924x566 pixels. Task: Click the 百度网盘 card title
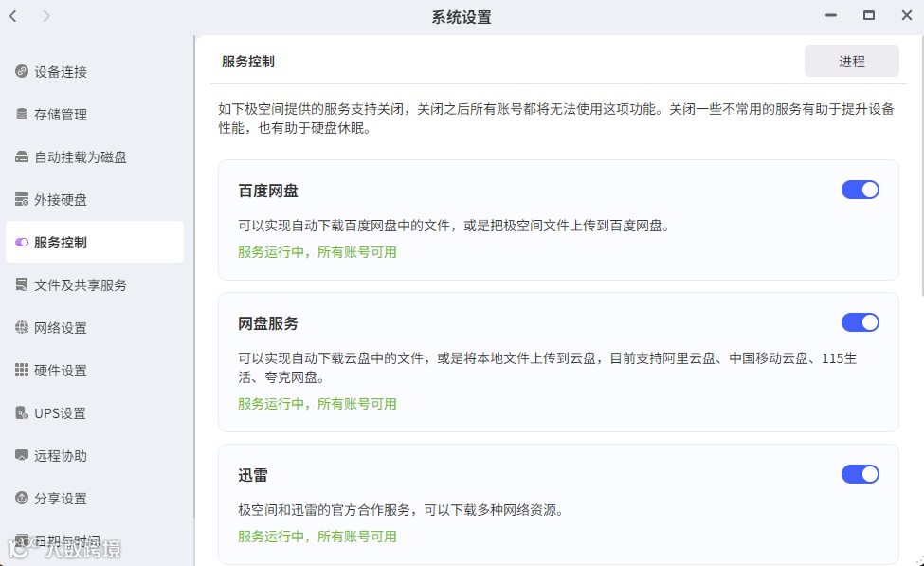coord(268,191)
